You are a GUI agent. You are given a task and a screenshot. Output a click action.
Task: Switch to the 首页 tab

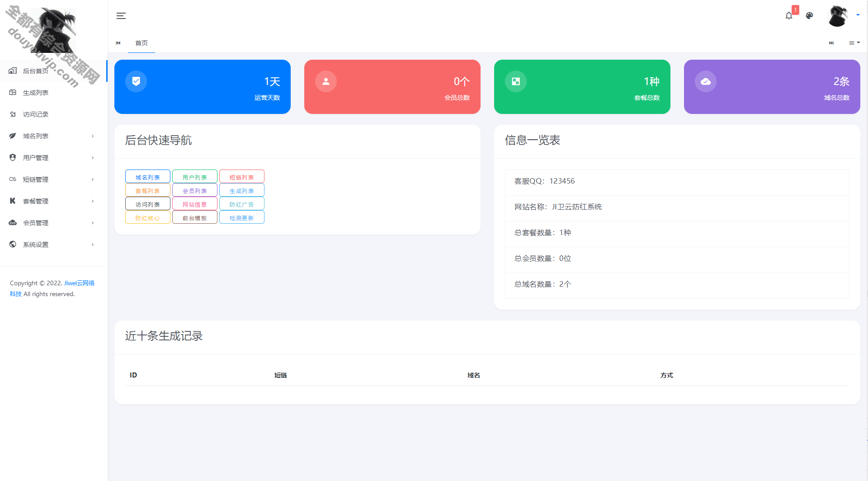click(142, 43)
